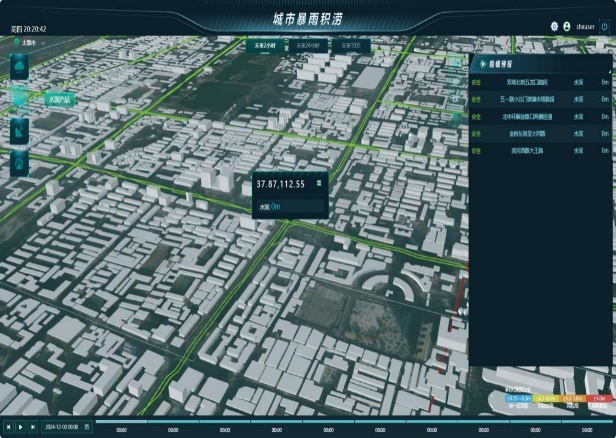
Task: Switch to the second forecast period tab
Action: point(308,46)
